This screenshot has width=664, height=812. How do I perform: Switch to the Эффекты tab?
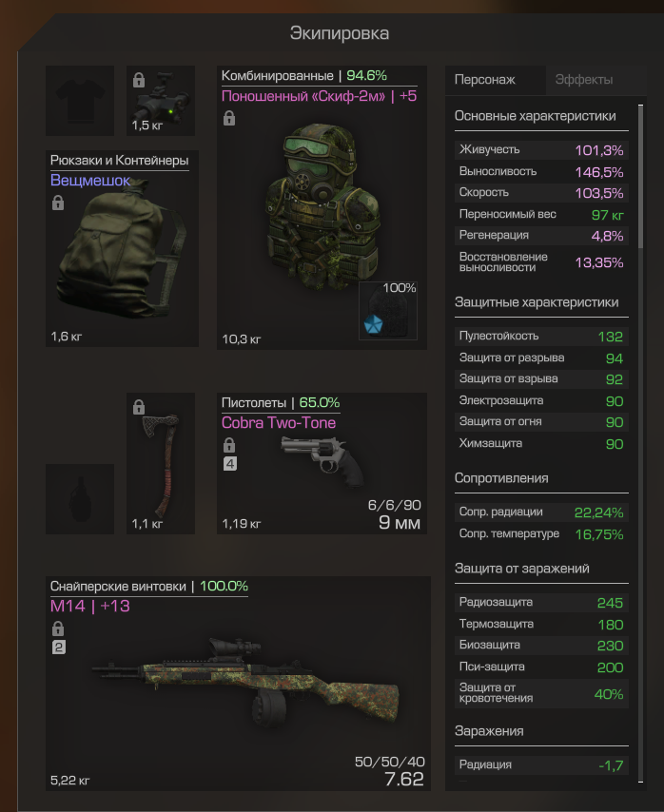click(584, 80)
